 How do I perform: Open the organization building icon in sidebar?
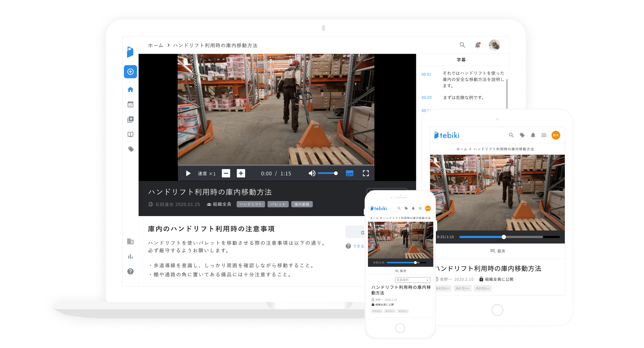(x=130, y=241)
